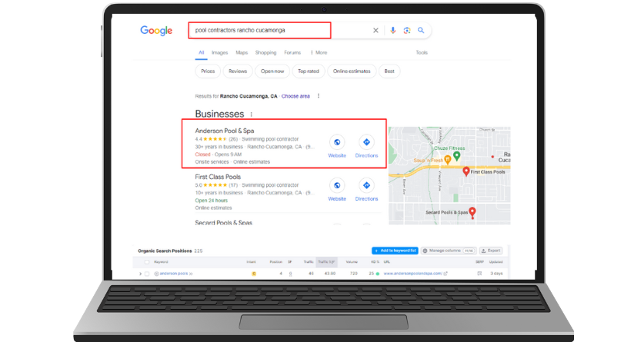Open the First Class Pools listing title
The height and width of the screenshot is (342, 644).
pos(218,177)
